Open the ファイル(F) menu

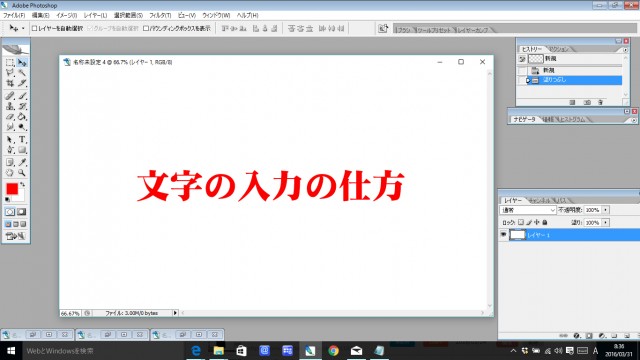(14, 15)
